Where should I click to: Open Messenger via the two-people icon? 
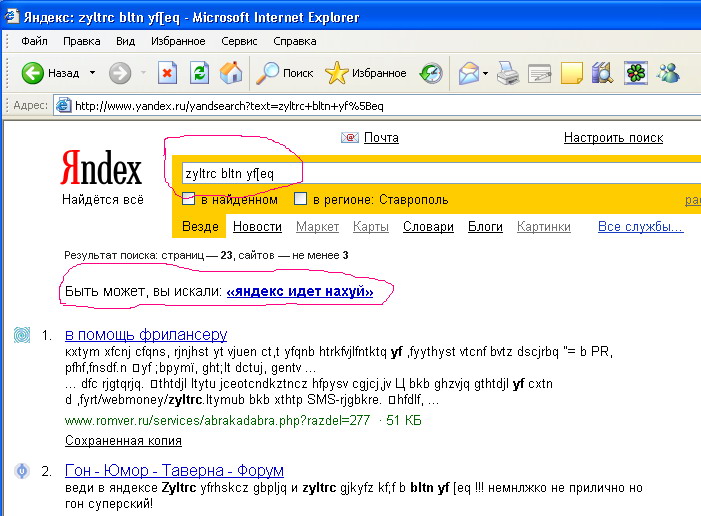(x=668, y=73)
